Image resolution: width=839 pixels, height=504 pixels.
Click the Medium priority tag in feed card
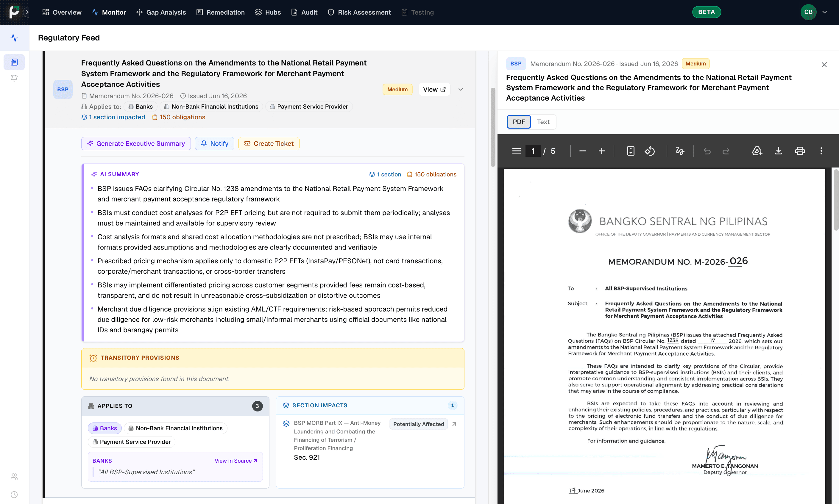[397, 89]
